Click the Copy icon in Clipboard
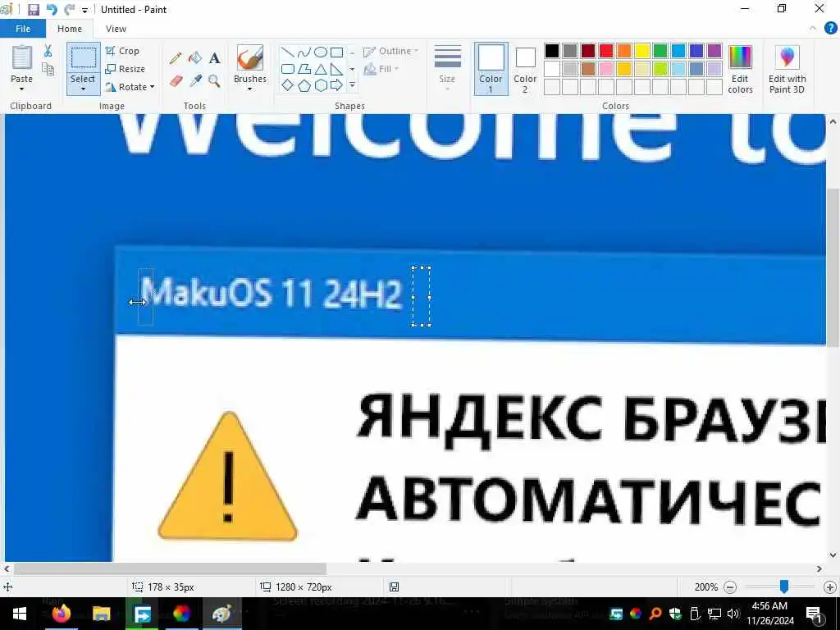This screenshot has width=840, height=630. (x=48, y=69)
